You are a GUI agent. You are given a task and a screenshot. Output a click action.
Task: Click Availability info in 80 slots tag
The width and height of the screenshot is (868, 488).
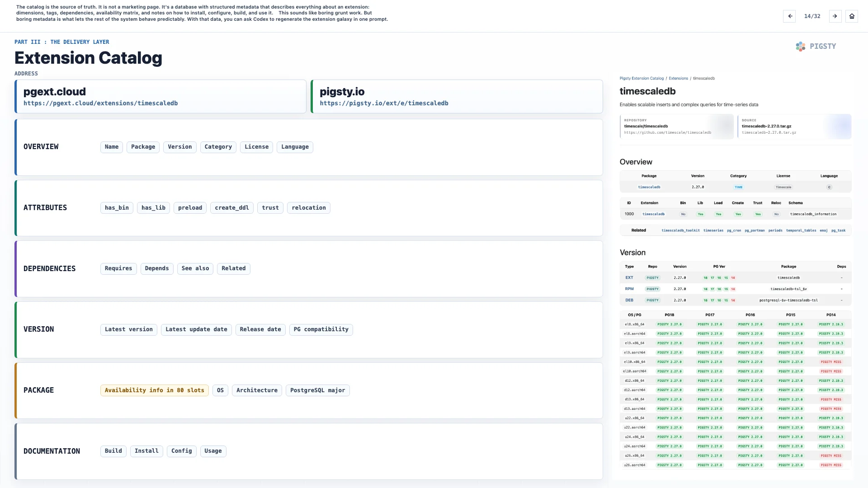point(155,390)
